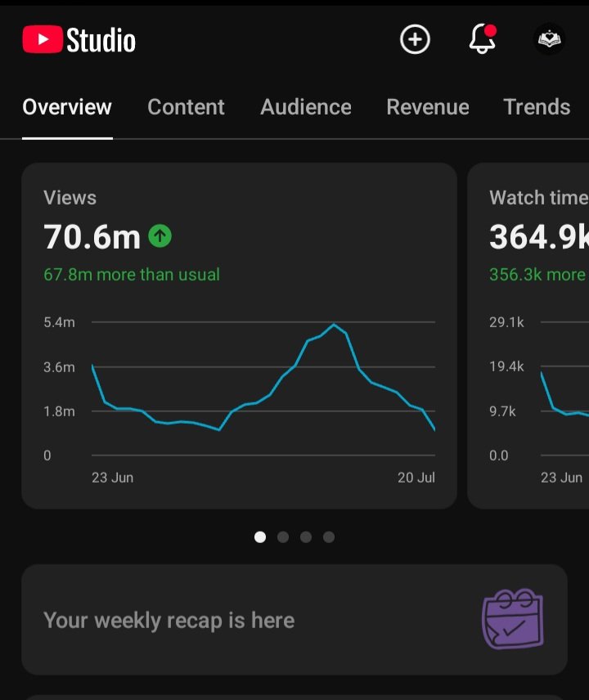This screenshot has width=589, height=700.
Task: Tap the 5.4m axis label
Action: point(60,322)
